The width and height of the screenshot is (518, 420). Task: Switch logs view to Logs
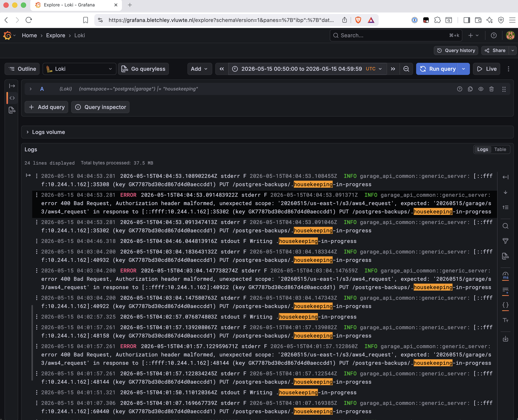482,149
